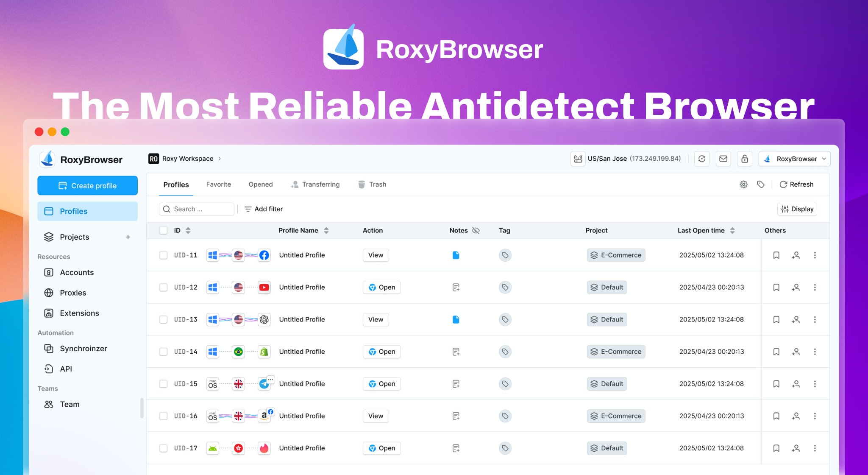The width and height of the screenshot is (868, 475).
Task: Open Display settings above the table
Action: [x=797, y=209]
